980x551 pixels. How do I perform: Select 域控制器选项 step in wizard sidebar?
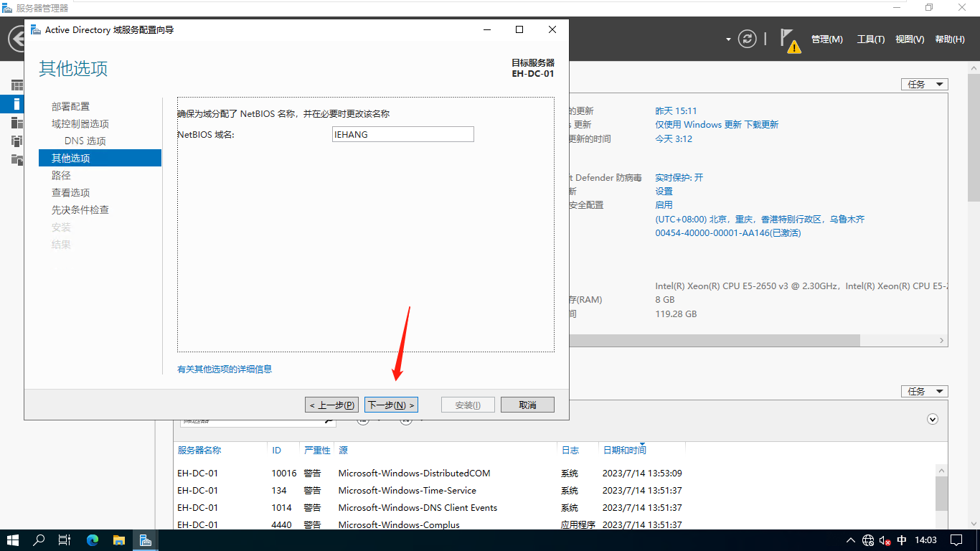click(x=80, y=123)
